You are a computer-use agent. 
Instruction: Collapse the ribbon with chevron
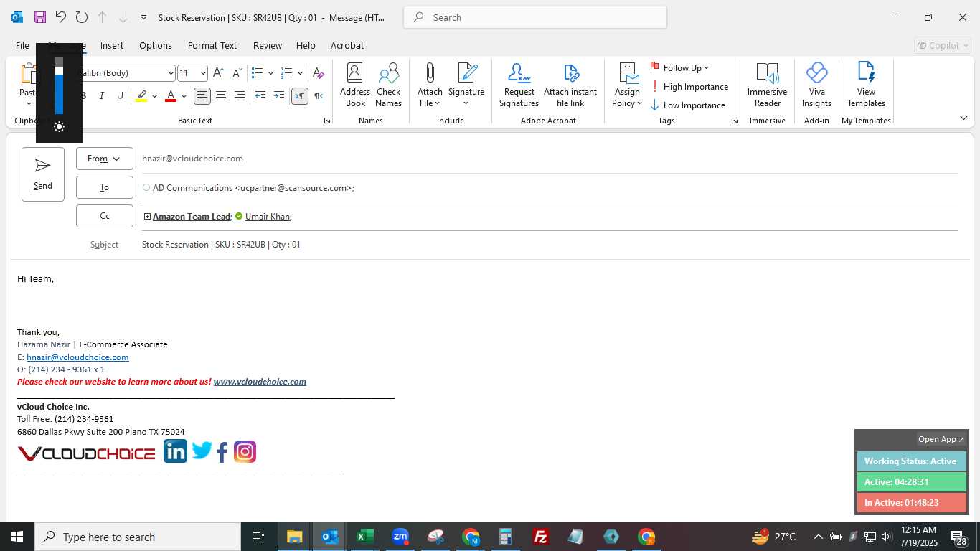click(x=963, y=118)
